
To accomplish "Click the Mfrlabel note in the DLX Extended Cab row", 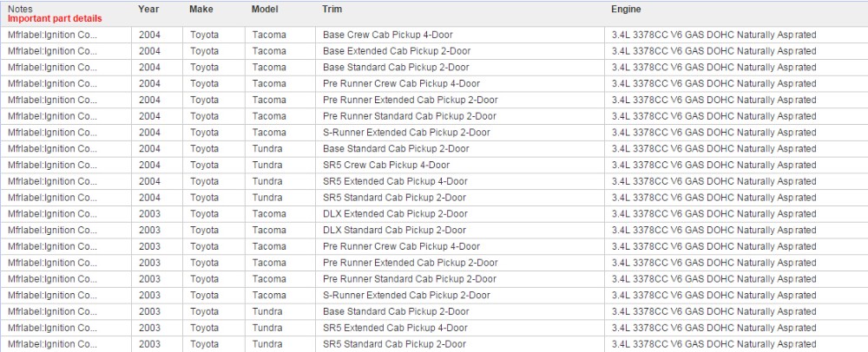I will [x=53, y=213].
